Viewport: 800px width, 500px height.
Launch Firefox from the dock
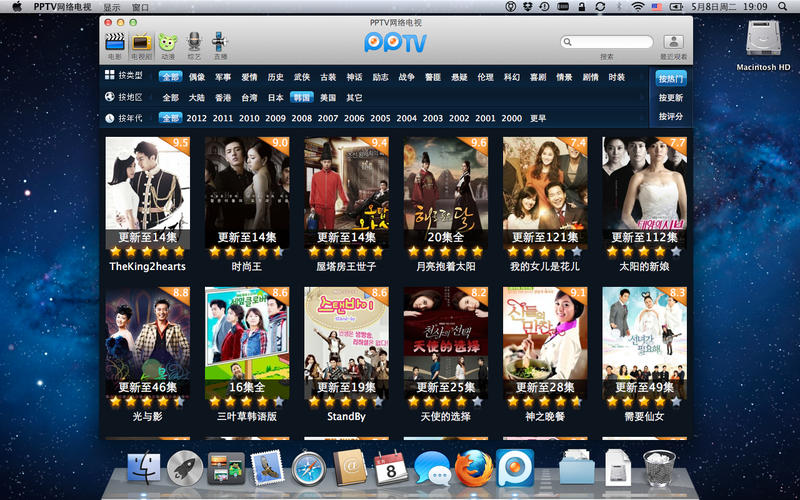coord(473,467)
